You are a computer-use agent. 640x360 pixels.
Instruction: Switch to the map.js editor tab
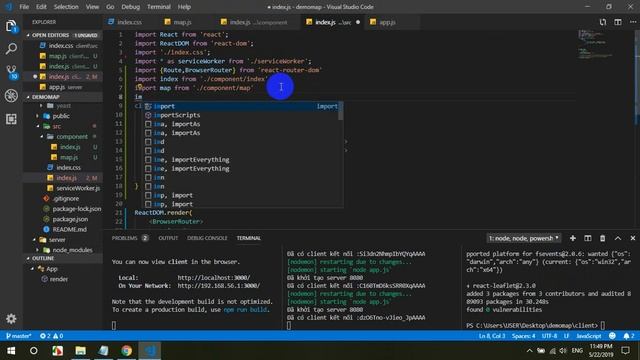tap(182, 22)
